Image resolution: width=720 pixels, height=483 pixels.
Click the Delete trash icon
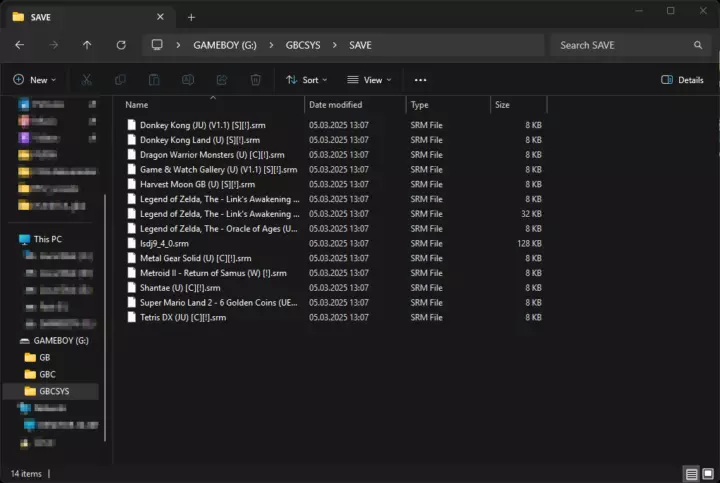[255, 80]
